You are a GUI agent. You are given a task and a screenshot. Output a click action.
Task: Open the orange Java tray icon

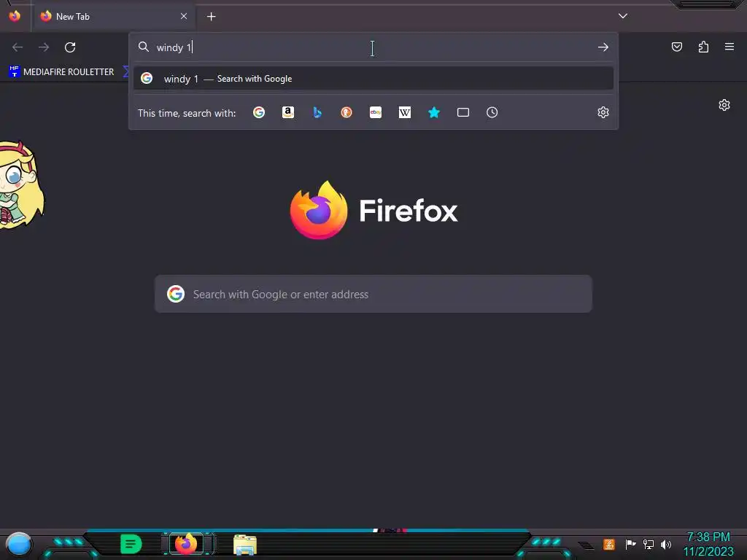pyautogui.click(x=609, y=544)
